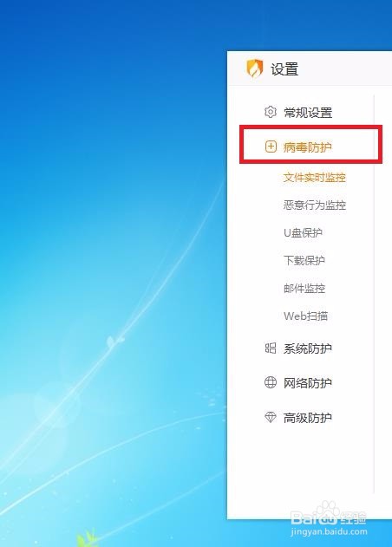Open the 常规设置 settings section
Image resolution: width=392 pixels, height=547 pixels.
tap(308, 113)
